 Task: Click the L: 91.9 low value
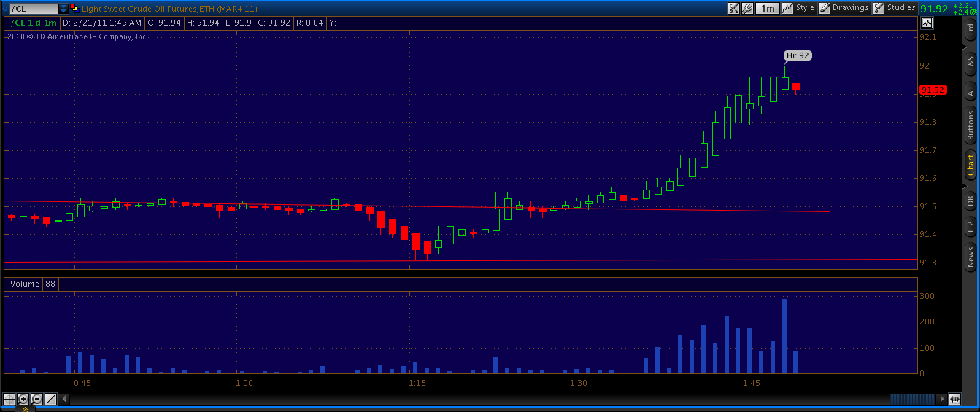239,23
